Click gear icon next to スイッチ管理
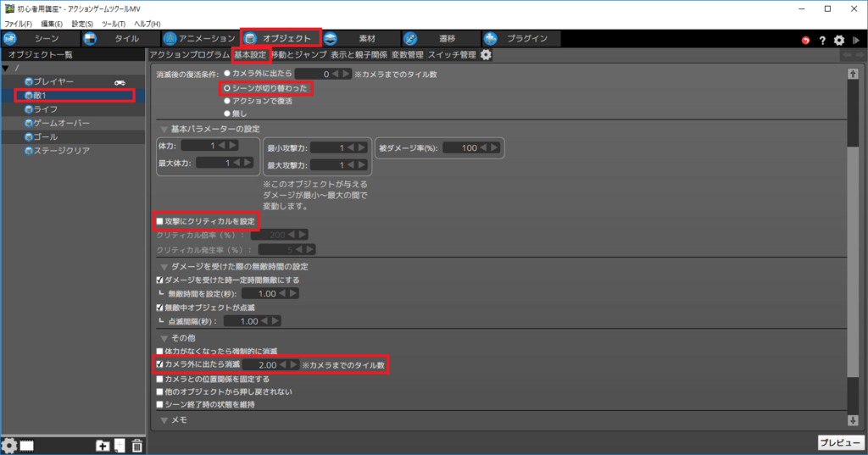 tap(486, 55)
